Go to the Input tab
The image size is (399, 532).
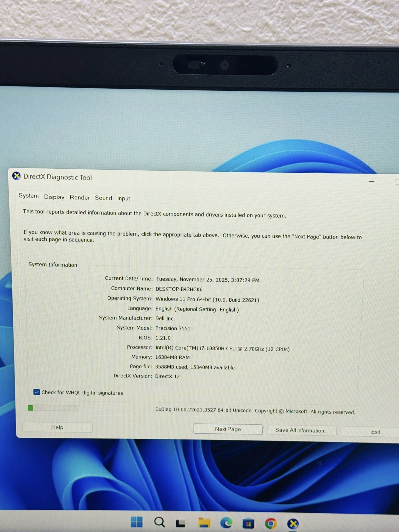(123, 198)
